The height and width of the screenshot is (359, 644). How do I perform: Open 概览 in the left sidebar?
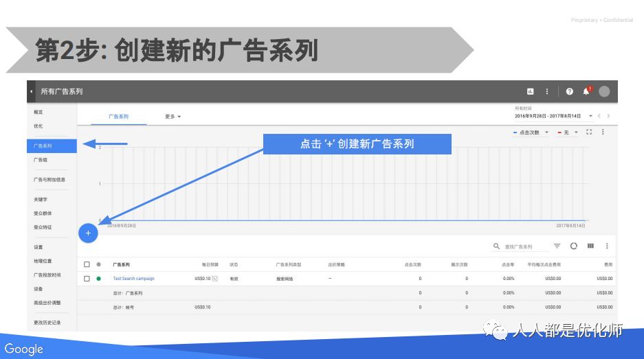click(x=38, y=112)
